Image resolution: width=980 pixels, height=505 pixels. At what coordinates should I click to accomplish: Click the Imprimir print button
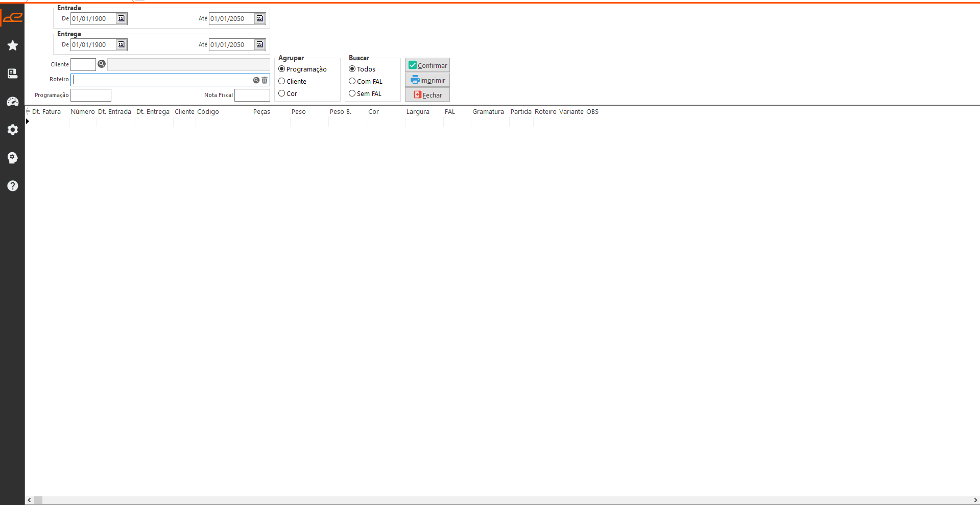click(427, 80)
